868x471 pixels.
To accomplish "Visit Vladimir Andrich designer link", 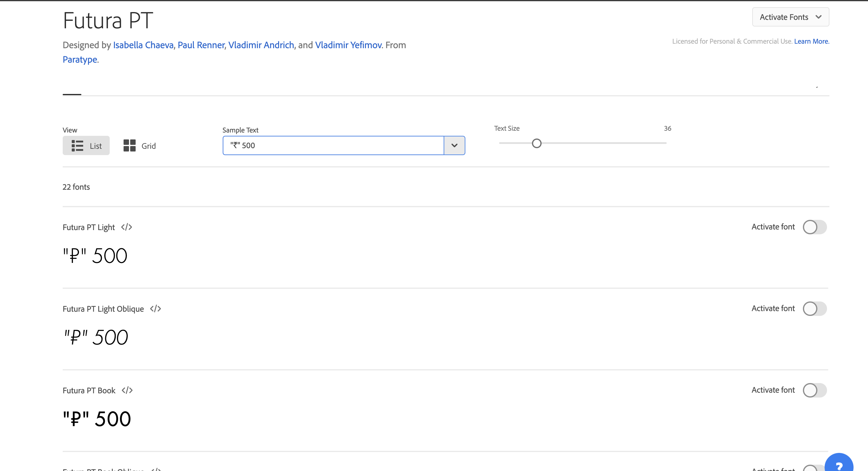I will pos(261,45).
